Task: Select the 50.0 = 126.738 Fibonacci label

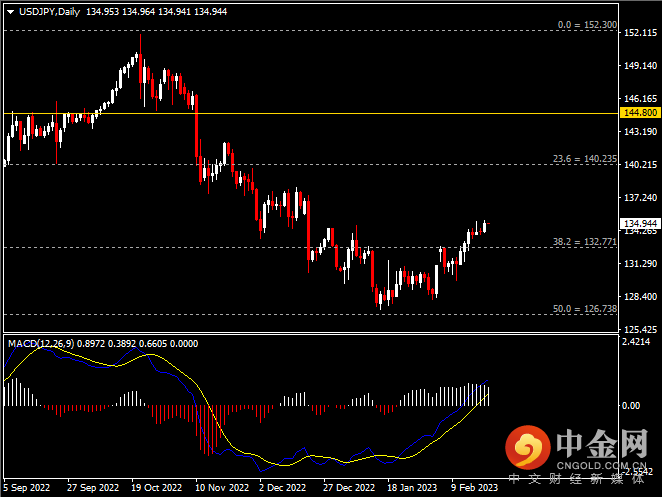Action: tap(585, 309)
